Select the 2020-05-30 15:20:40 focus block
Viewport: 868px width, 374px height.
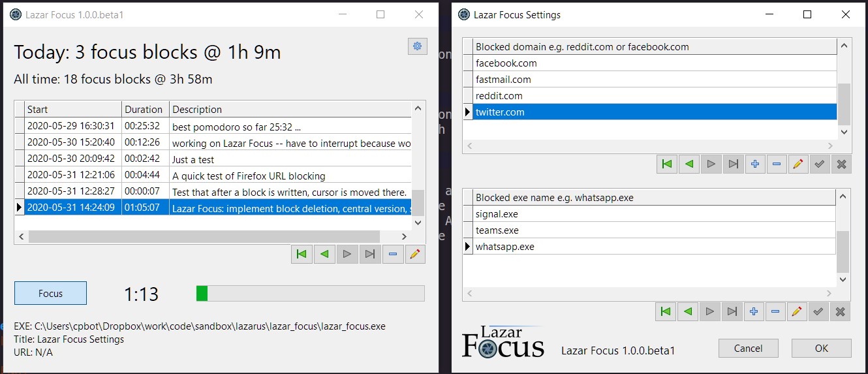[x=219, y=142]
